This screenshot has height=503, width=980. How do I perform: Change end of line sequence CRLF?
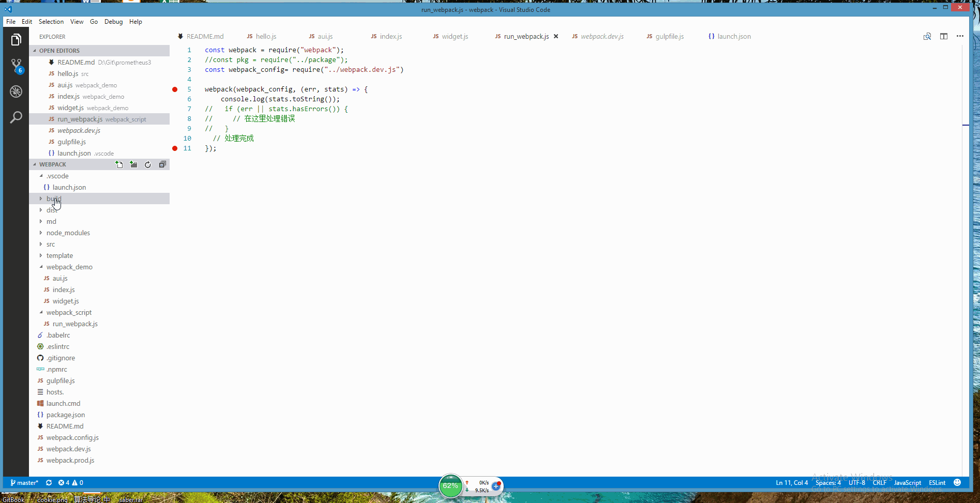pos(880,483)
